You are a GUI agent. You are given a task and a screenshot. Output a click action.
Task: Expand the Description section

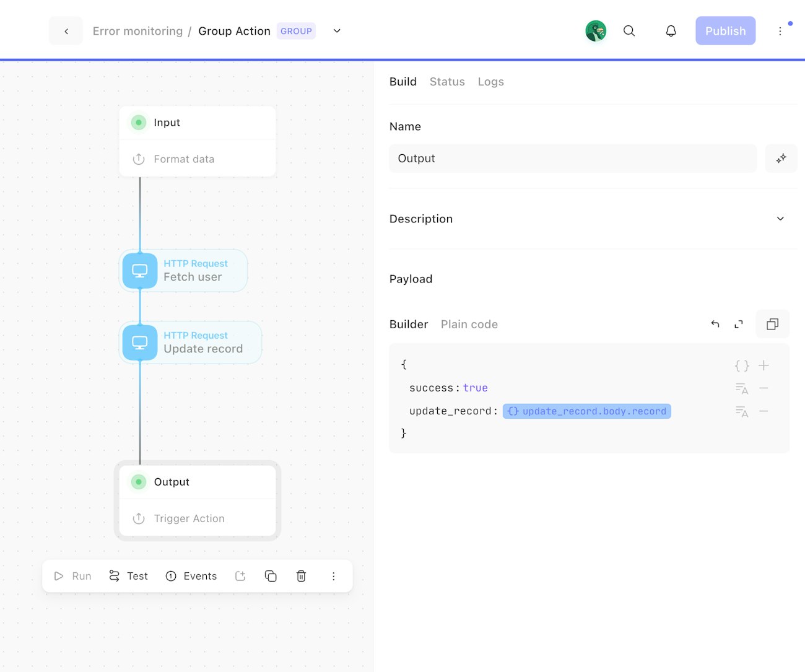(780, 219)
